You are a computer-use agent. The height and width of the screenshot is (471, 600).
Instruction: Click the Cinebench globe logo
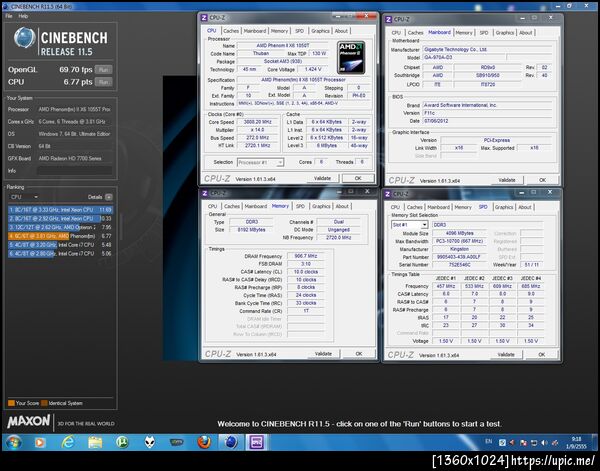24,38
